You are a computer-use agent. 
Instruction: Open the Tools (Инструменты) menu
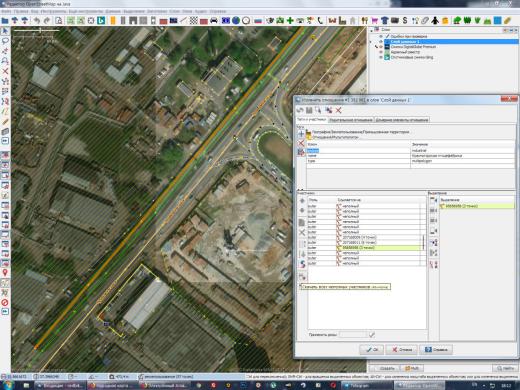(54, 11)
